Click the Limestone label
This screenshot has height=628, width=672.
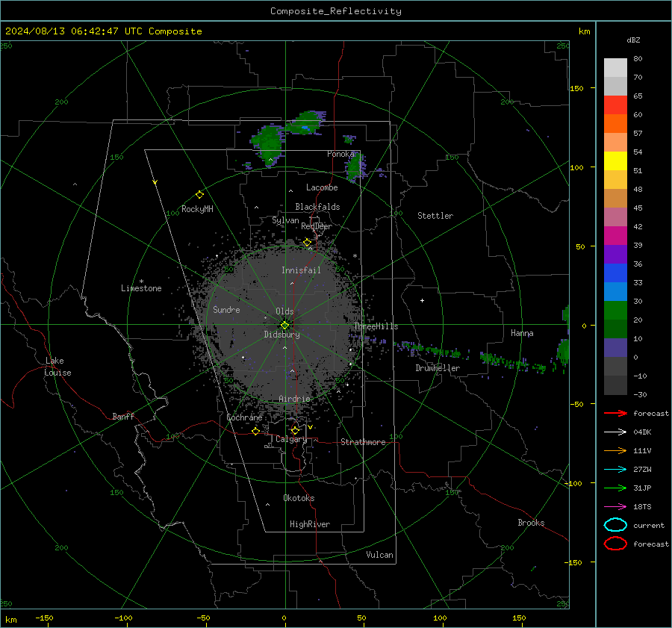141,288
